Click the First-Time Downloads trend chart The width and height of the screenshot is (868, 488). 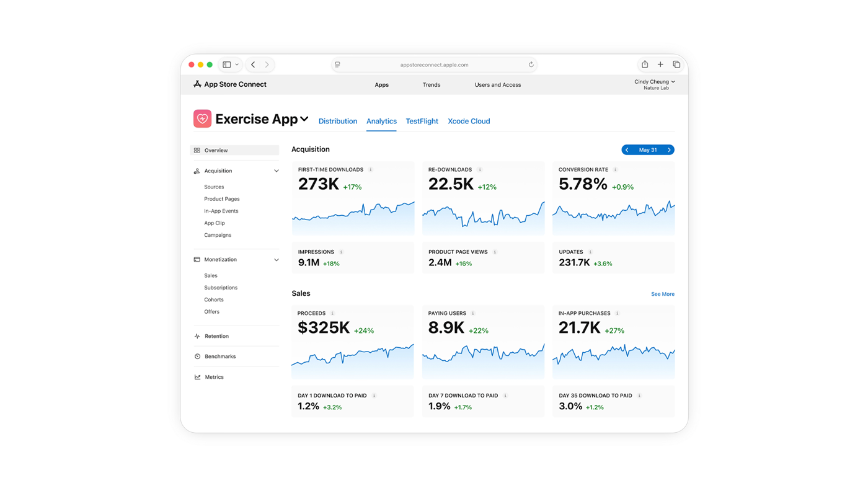353,218
